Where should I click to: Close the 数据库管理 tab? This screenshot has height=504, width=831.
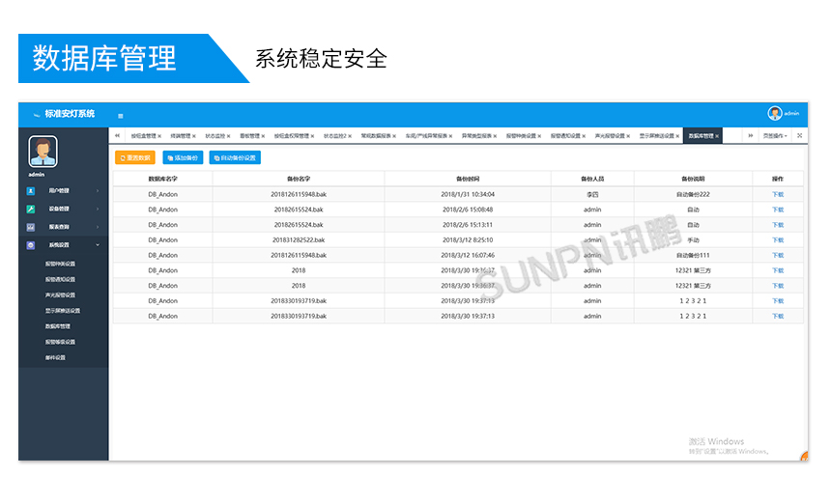pos(717,136)
